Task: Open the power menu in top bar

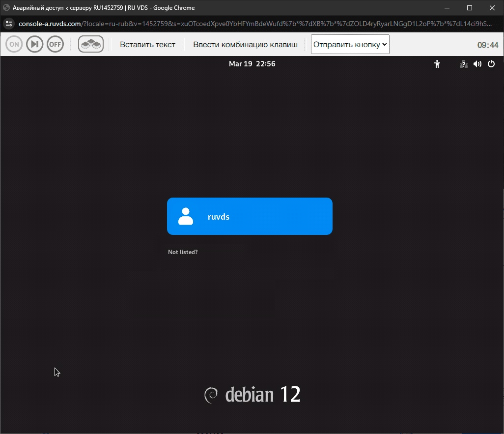Action: tap(491, 64)
